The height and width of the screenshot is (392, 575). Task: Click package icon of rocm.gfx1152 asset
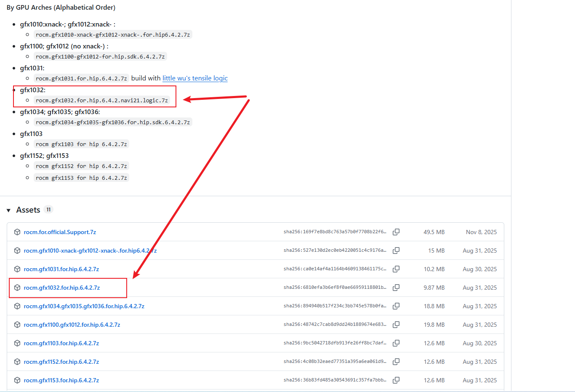tap(17, 362)
